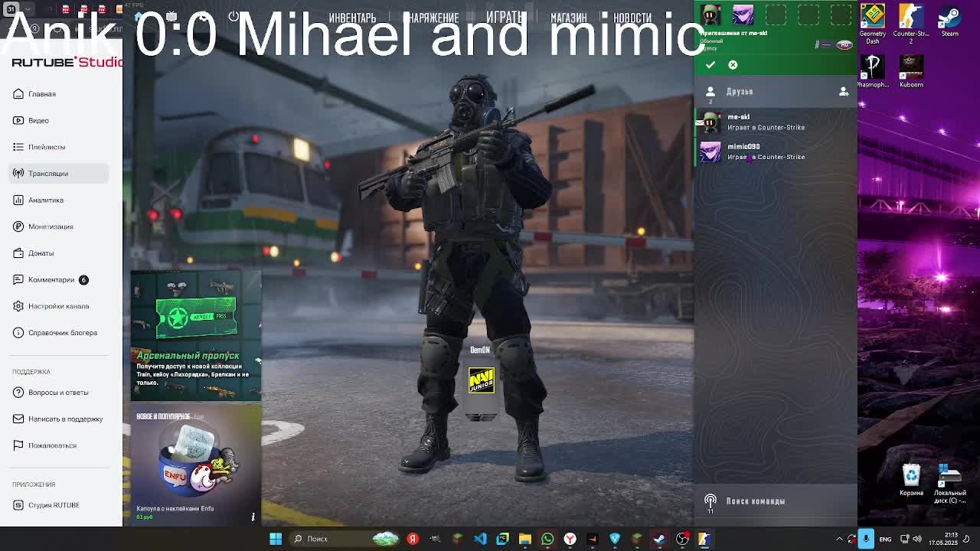
Task: Open PyCharm from the taskbar
Action: coord(502,539)
